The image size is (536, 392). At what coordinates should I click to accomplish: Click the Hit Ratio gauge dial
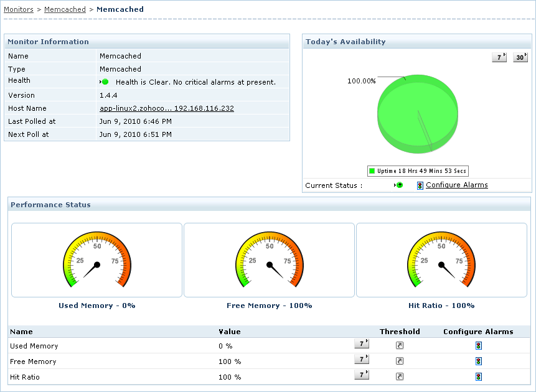tap(441, 259)
